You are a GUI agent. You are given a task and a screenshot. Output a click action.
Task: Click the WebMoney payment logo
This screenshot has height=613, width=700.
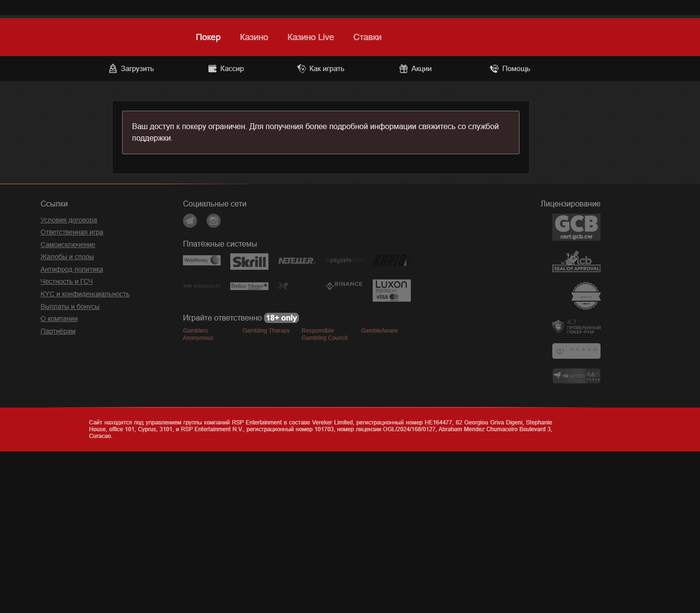click(x=202, y=260)
